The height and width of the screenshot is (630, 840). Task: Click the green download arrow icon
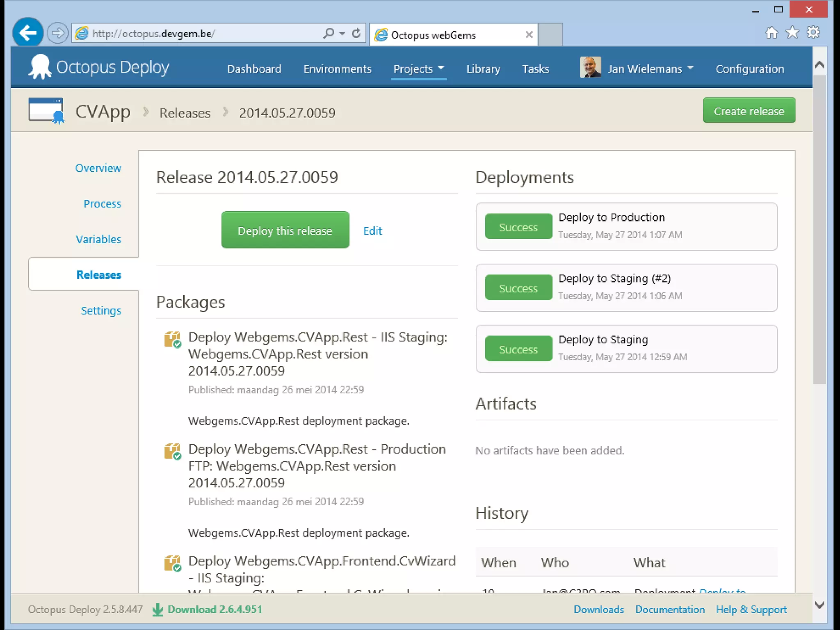(x=157, y=610)
